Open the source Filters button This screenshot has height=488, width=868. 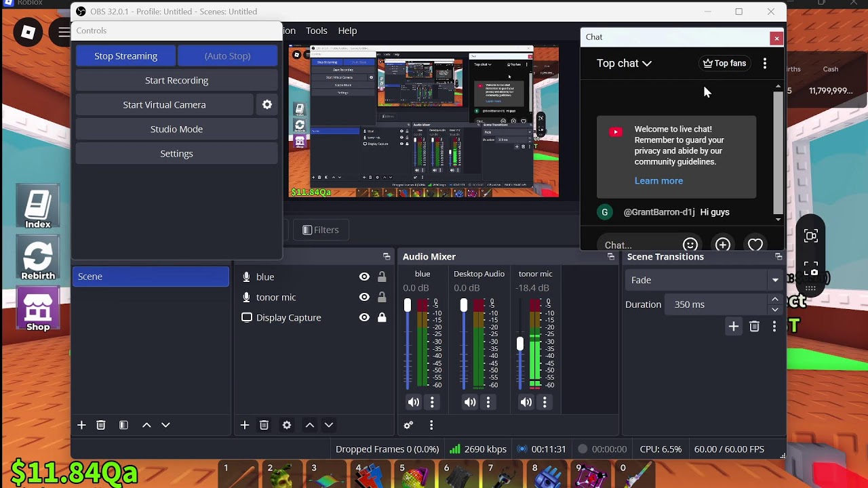click(x=320, y=230)
